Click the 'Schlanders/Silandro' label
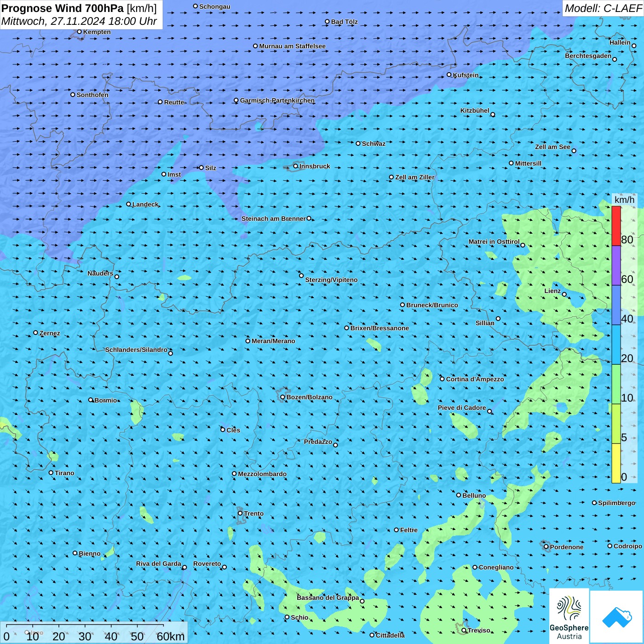The height and width of the screenshot is (644, 644). pyautogui.click(x=136, y=350)
